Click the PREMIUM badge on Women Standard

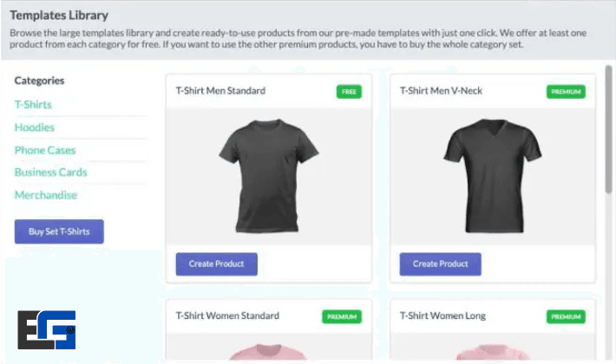pos(342,316)
